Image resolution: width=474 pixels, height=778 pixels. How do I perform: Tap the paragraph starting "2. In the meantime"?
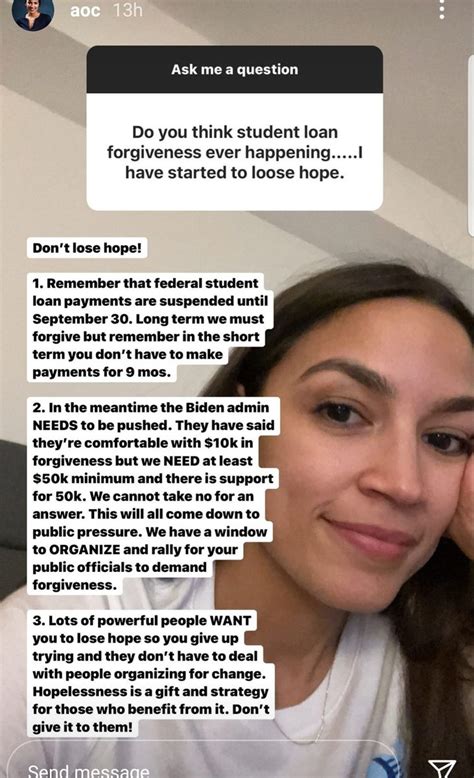[x=153, y=496]
